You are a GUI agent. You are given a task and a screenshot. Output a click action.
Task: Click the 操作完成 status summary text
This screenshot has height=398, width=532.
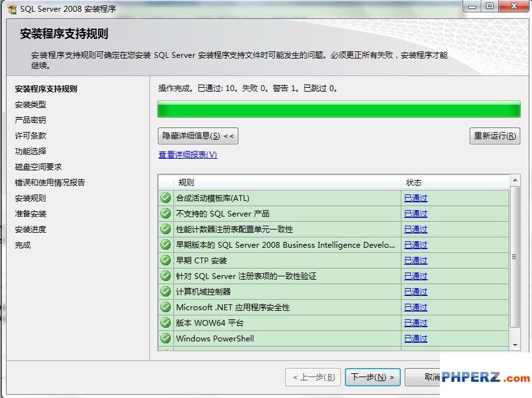click(x=247, y=88)
